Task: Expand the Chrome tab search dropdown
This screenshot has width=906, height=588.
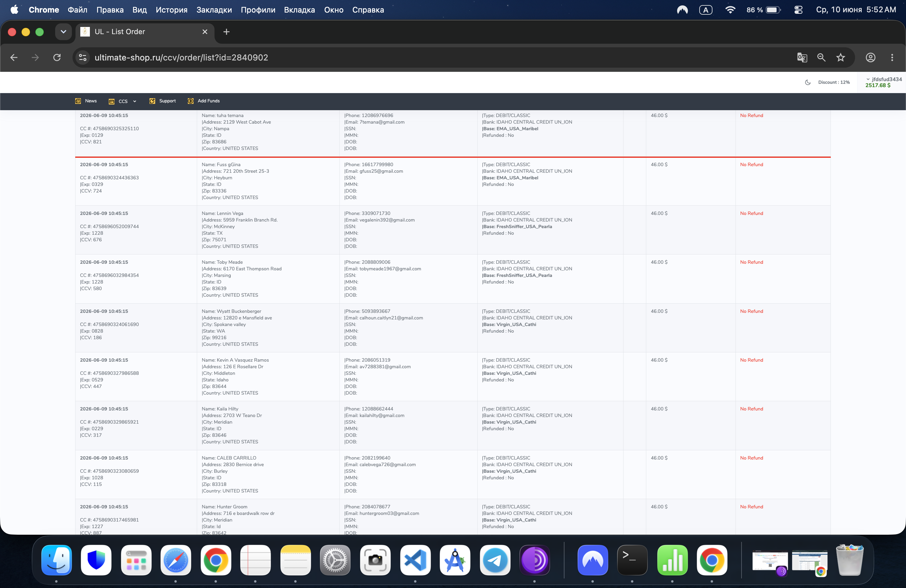Action: [64, 31]
